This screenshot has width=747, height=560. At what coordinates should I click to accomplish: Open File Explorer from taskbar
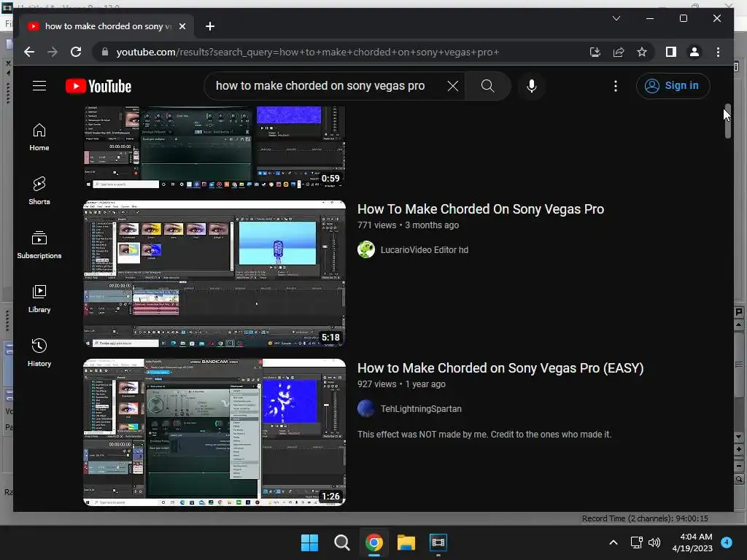(x=406, y=542)
